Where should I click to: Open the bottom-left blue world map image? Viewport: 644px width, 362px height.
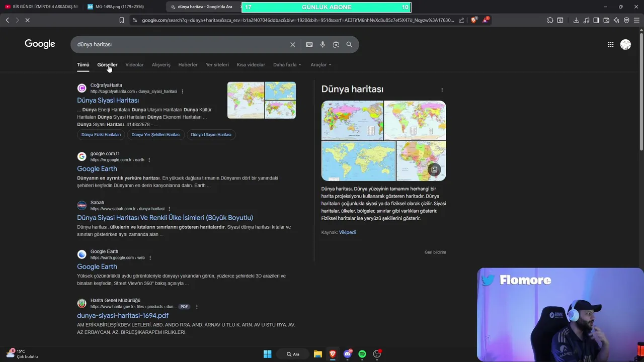pyautogui.click(x=358, y=161)
